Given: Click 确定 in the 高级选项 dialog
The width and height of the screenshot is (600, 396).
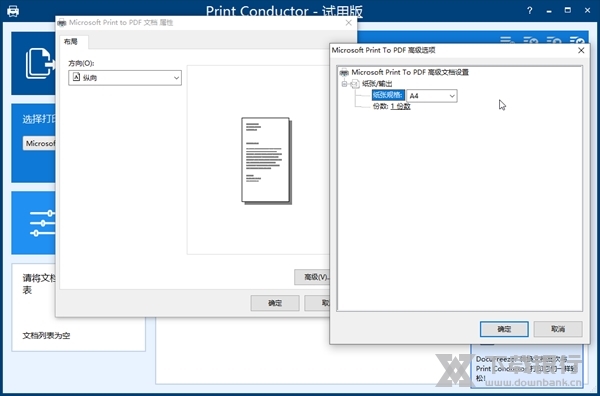Looking at the screenshot, I should [x=504, y=329].
